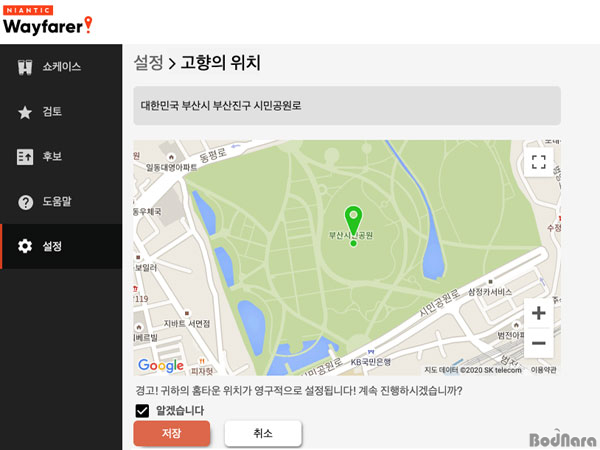600x450 pixels.
Task: Click the Niantic Wayfarer logo
Action: pyautogui.click(x=48, y=20)
